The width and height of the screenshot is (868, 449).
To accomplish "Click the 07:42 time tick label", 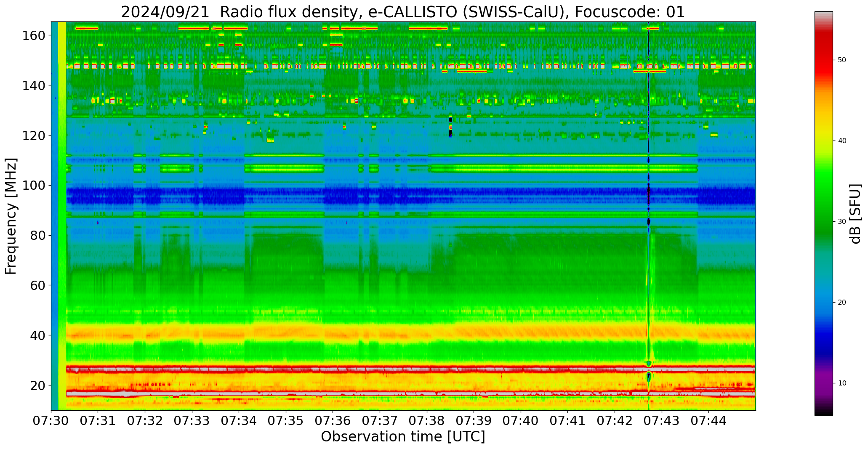I will (x=615, y=420).
